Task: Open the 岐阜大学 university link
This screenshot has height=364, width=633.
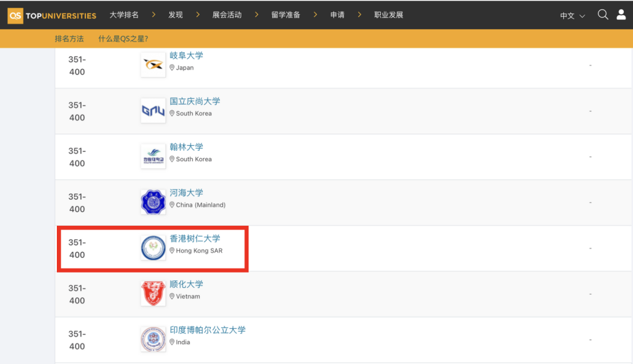Action: (x=186, y=56)
